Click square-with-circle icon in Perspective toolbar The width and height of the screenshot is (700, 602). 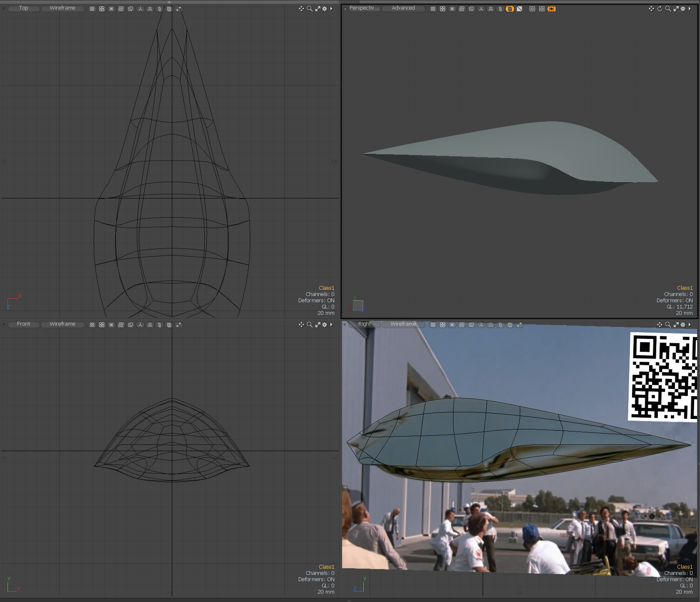coord(532,9)
